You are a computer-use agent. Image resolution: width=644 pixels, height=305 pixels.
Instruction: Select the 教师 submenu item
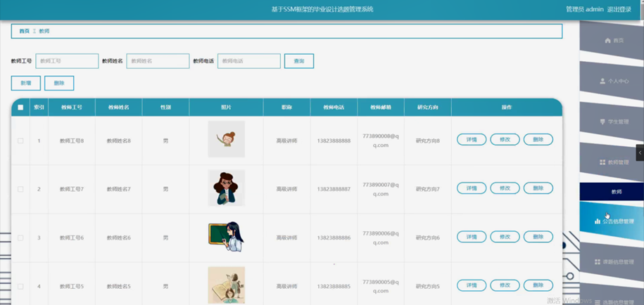coord(612,191)
